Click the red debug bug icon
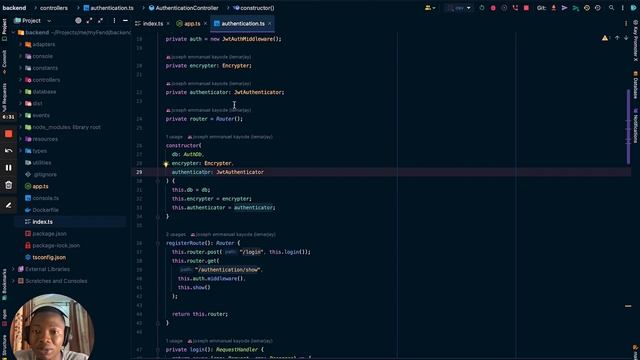The width and height of the screenshot is (640, 360). point(493,8)
